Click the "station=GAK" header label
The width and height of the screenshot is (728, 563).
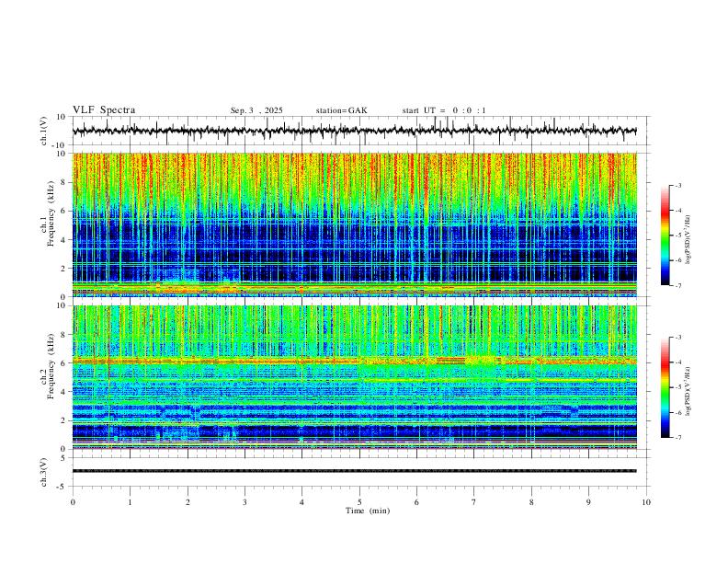click(342, 110)
